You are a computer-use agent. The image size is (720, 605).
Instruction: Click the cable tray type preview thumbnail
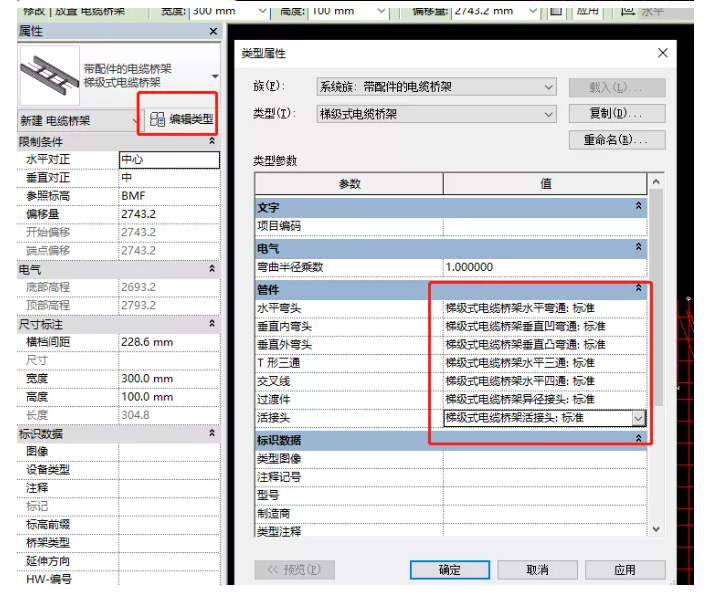click(49, 75)
